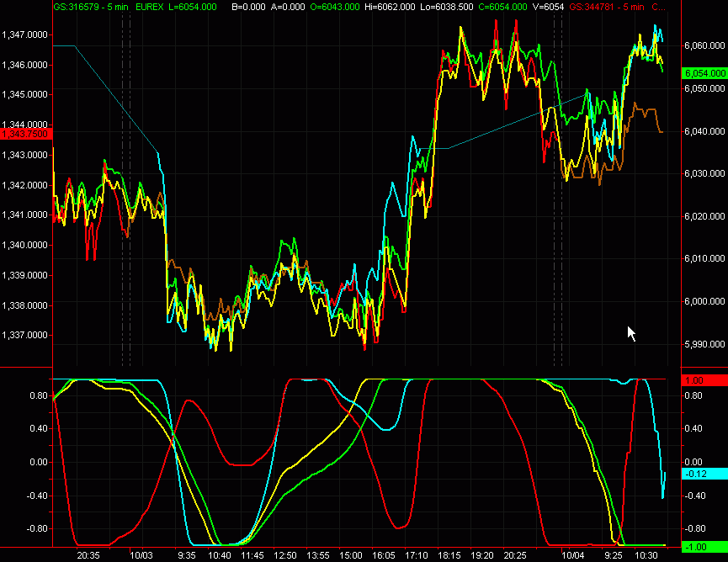Screen dimensions: 728x562
Task: Click the 1,343.0000 left axis label
Action: pyautogui.click(x=24, y=155)
